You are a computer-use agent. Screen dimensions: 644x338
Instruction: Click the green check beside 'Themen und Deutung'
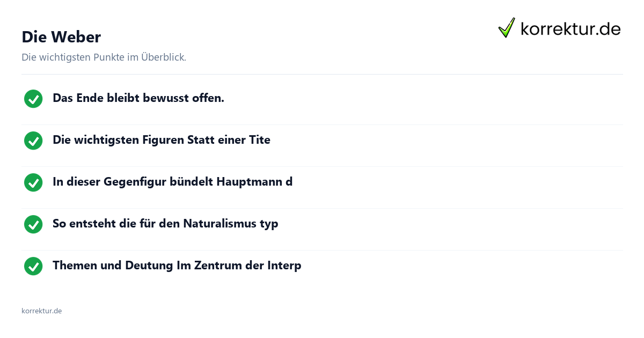click(x=33, y=266)
